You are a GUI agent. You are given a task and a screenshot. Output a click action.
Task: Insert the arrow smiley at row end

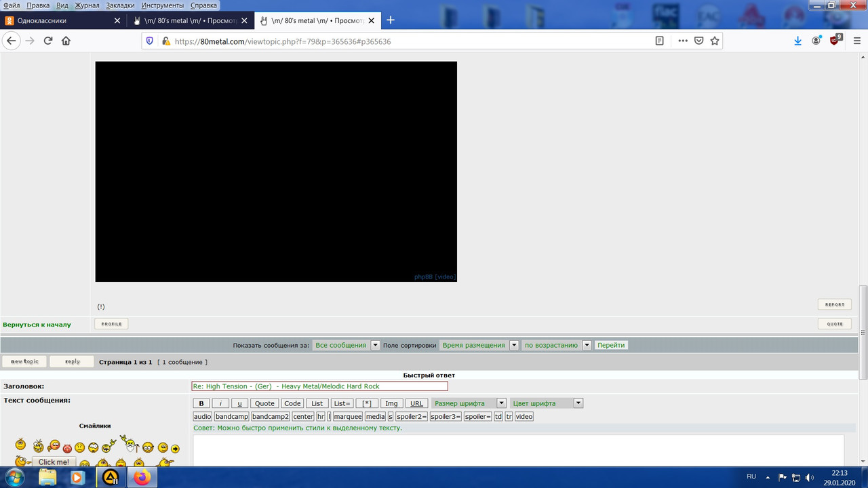[x=175, y=448]
